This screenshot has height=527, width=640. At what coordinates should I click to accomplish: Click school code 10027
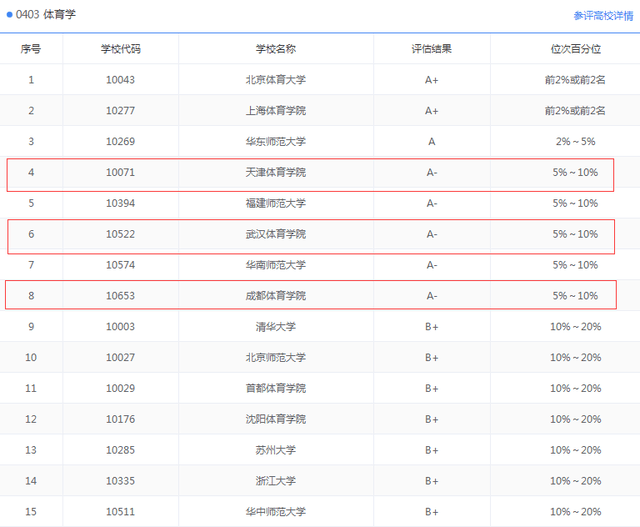click(120, 357)
